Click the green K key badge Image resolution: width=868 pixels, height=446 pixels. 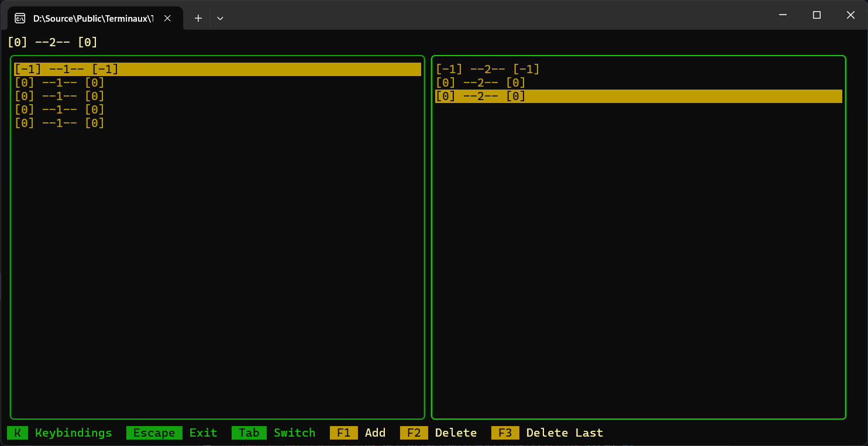point(18,433)
